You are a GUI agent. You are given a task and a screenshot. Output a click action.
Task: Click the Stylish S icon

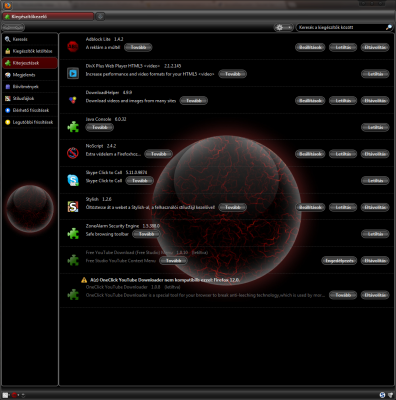point(73,207)
